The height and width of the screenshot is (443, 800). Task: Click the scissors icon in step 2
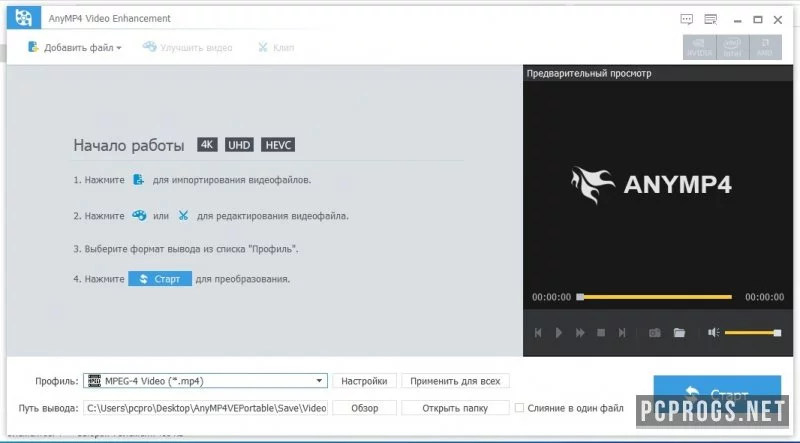click(x=183, y=215)
